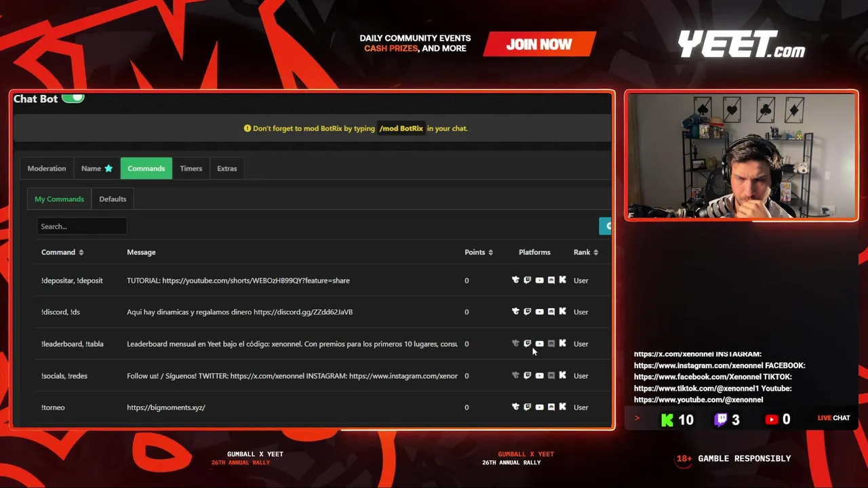Click the 'https://bigmoments.xyz/' message text
This screenshot has width=868, height=488.
[166, 407]
